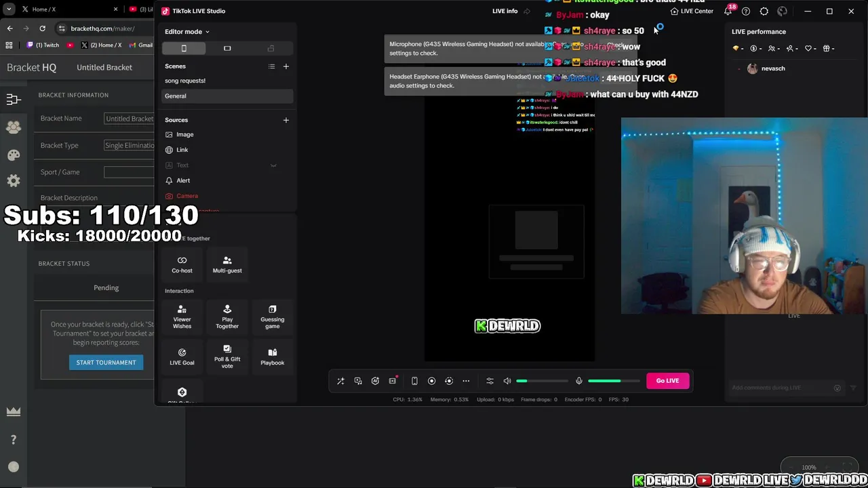Screen dimensions: 868x488
Task: Open the Multi-guest feature
Action: [227, 265]
